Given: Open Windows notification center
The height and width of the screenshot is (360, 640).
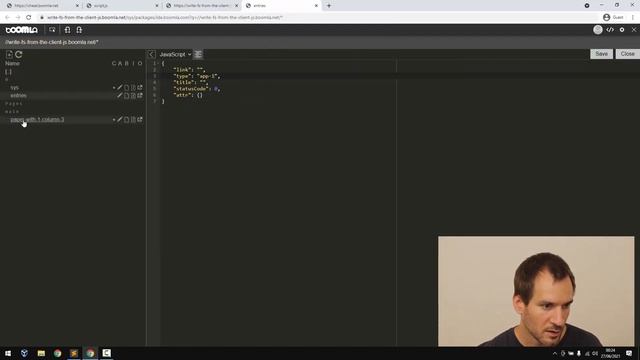Looking at the screenshot, I should point(629,353).
